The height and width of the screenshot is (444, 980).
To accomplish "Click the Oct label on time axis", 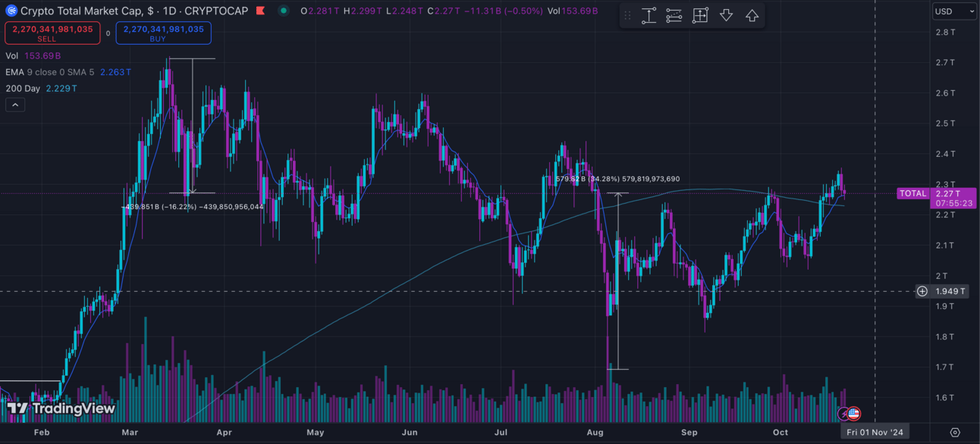I will (780, 433).
